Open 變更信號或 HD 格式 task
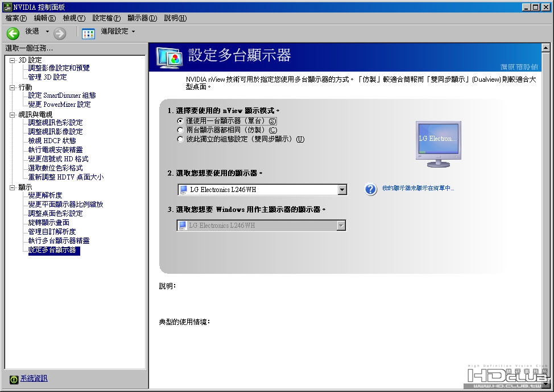The image size is (554, 392). pos(58,159)
